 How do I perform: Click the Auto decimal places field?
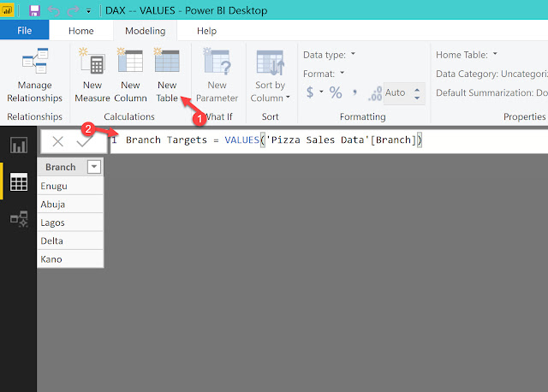point(397,93)
